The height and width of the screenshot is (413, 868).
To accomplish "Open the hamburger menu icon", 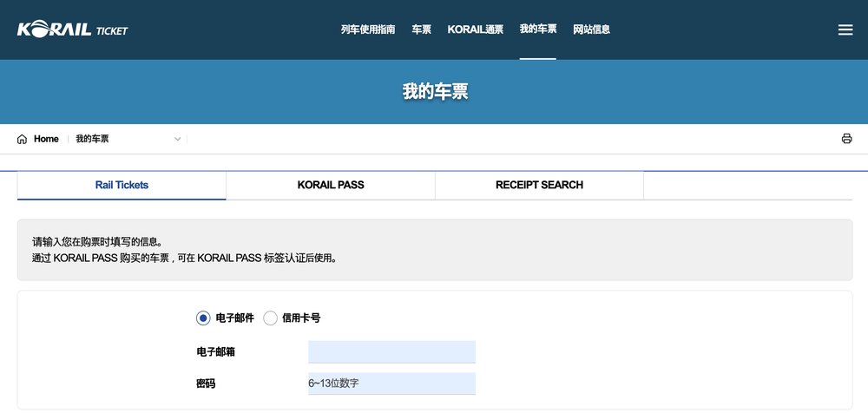I will click(x=845, y=29).
